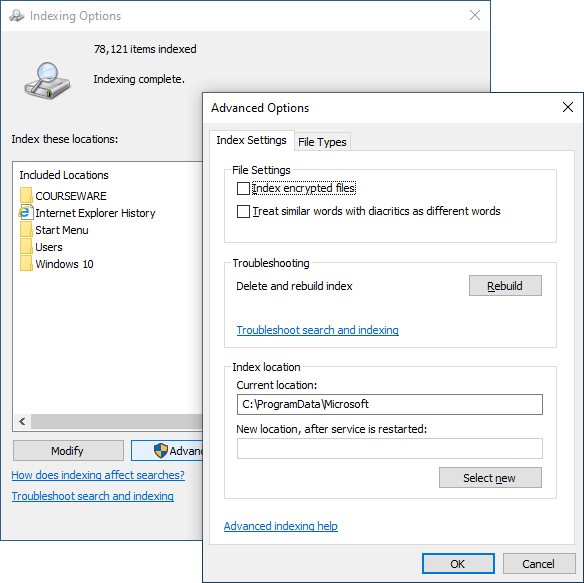Click the Windows 10 folder icon
The height and width of the screenshot is (583, 584).
point(26,264)
